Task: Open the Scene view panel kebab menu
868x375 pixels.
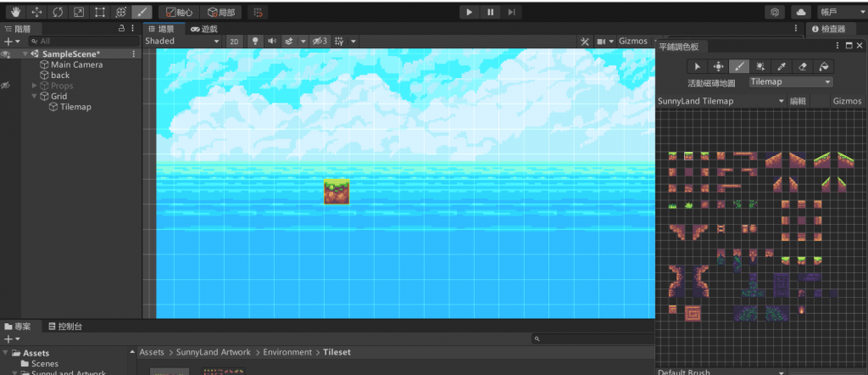Action: point(796,28)
